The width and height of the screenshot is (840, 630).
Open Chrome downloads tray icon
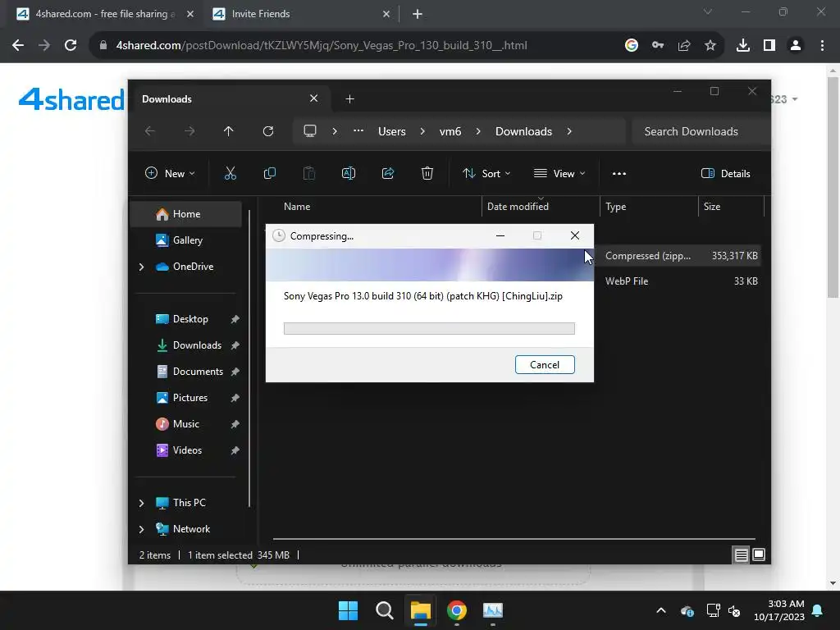[743, 46]
